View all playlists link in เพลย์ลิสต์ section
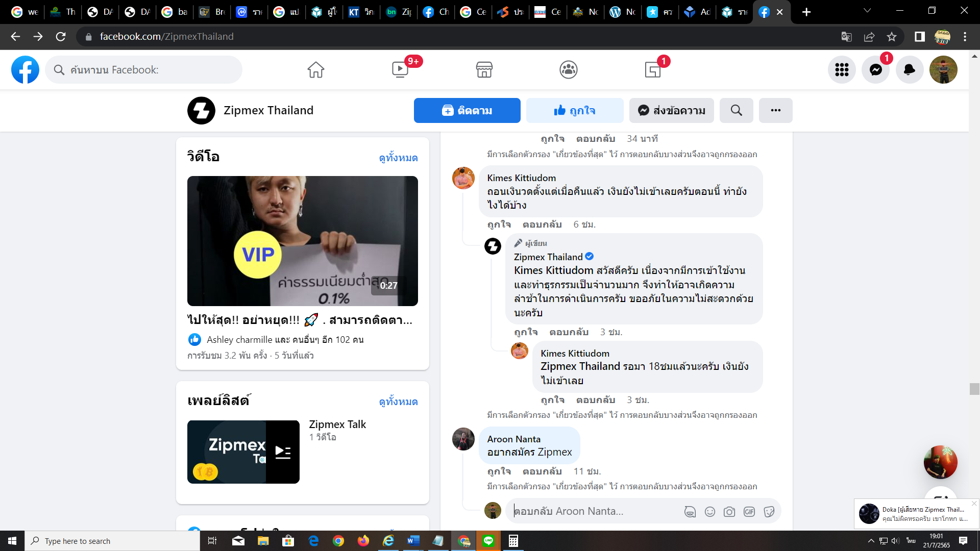 [x=398, y=402]
